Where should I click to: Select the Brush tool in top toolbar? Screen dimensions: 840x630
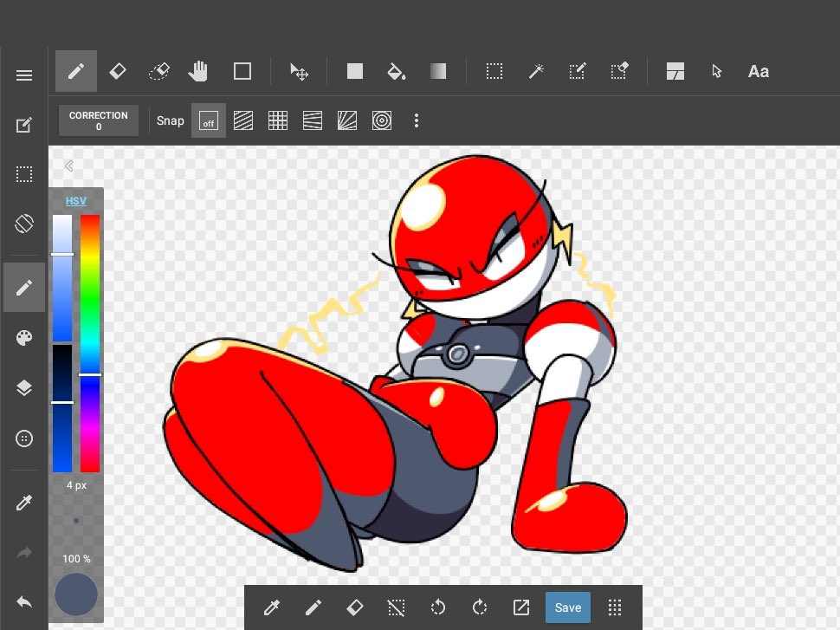click(x=76, y=71)
